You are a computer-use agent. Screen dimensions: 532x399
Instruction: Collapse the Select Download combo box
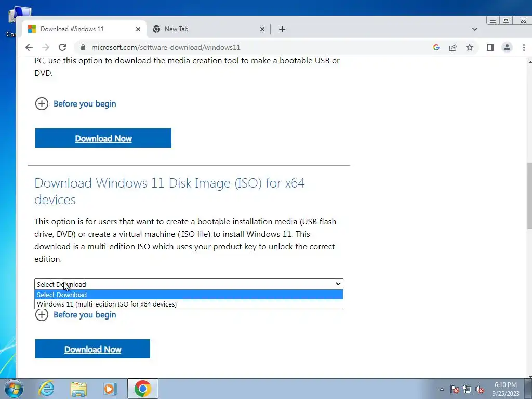click(189, 284)
